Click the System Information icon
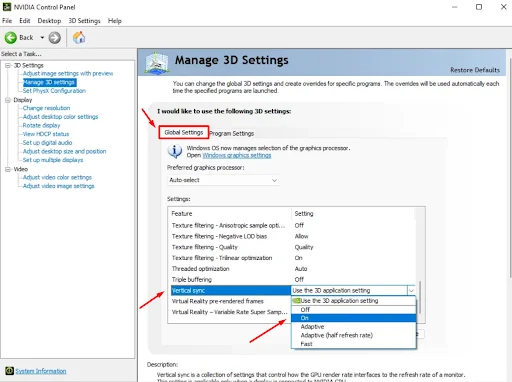Screen dimensions: 512x382 [9, 371]
